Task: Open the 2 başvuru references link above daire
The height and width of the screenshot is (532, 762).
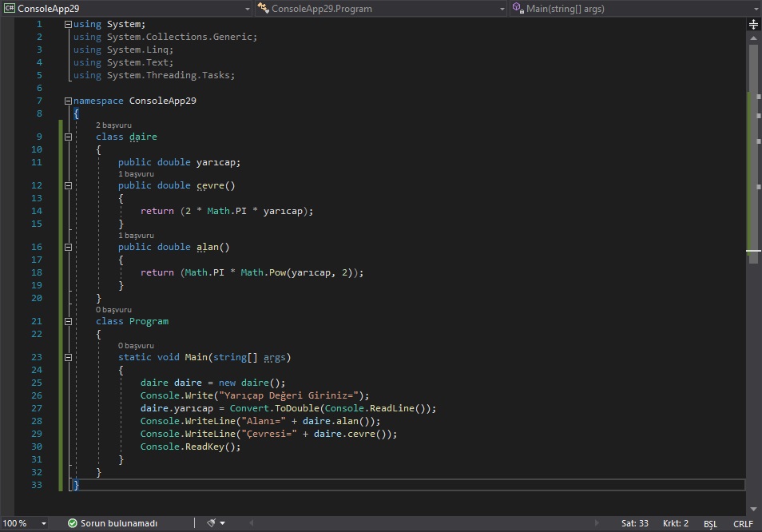Action: pos(113,125)
